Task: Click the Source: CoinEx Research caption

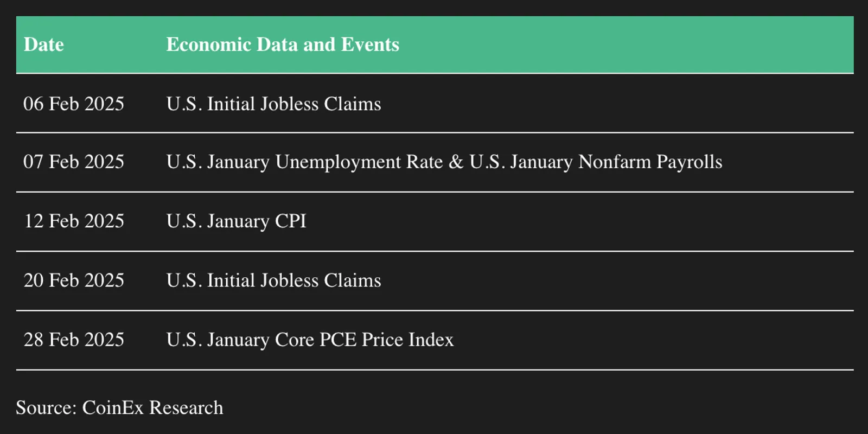Action: click(119, 407)
